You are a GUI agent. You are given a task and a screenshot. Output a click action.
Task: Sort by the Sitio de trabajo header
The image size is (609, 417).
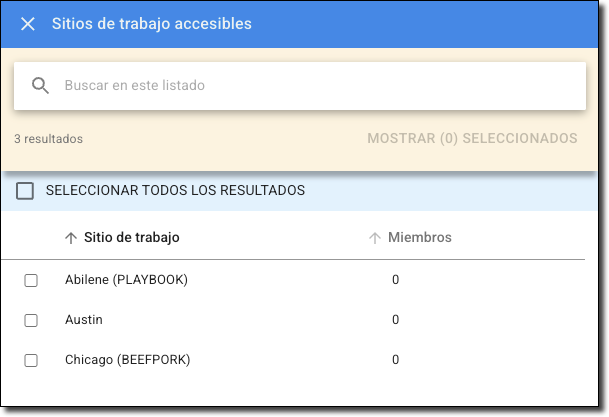pos(132,238)
